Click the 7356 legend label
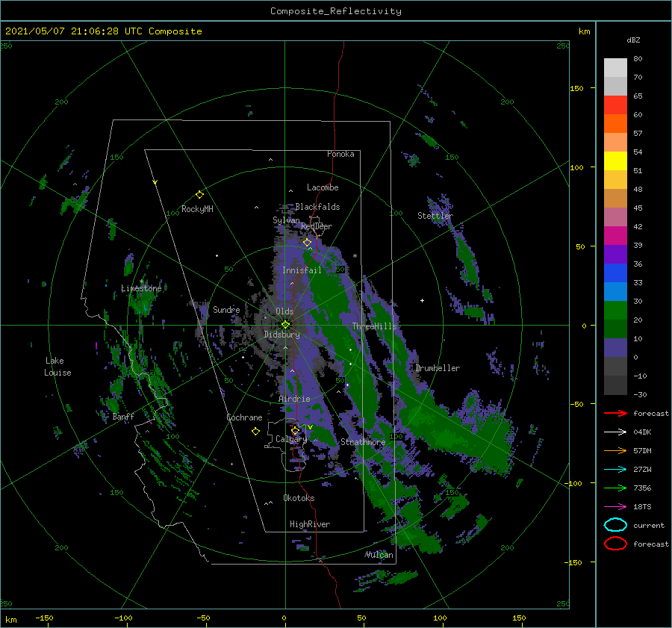 tap(642, 488)
